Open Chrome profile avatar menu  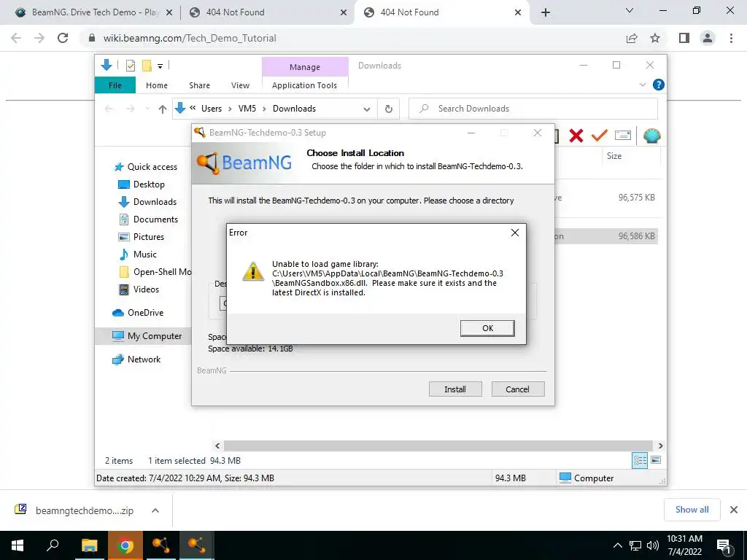708,38
